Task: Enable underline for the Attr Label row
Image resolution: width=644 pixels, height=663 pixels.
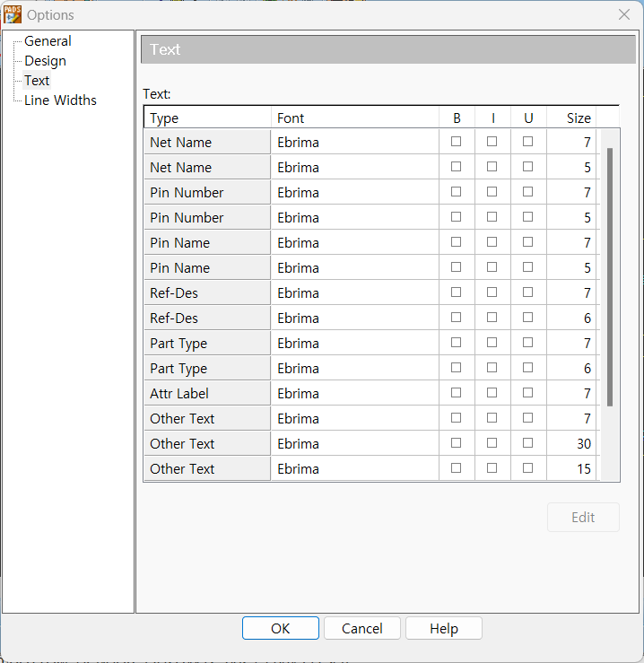Action: coord(527,393)
